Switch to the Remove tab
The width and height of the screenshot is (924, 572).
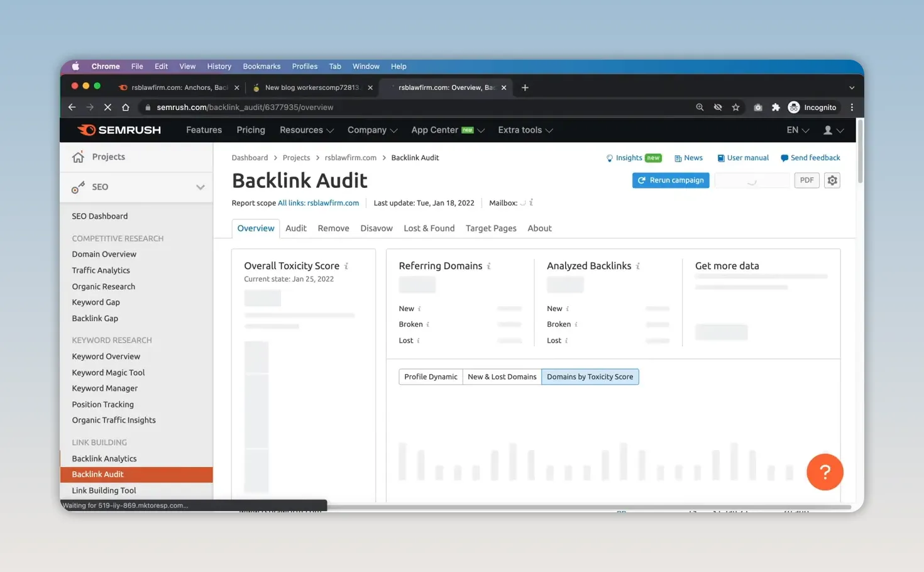[x=333, y=228]
